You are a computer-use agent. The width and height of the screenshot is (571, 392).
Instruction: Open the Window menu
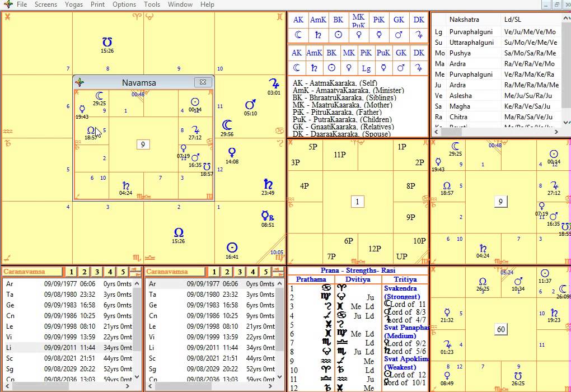coord(180,4)
